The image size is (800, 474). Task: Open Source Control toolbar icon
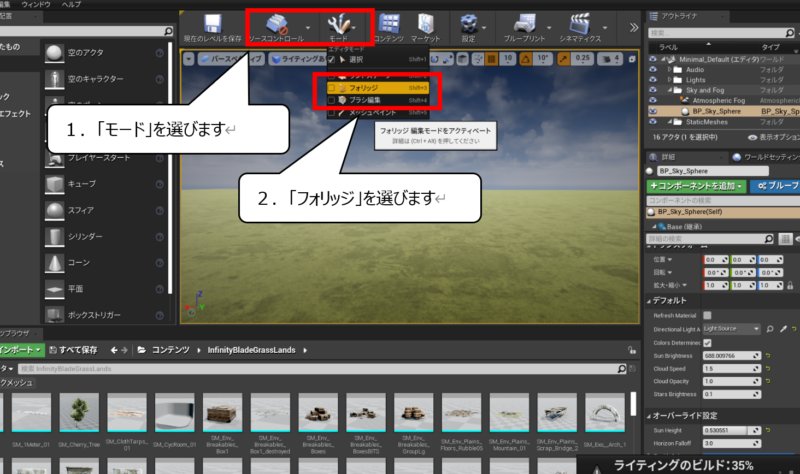click(277, 24)
